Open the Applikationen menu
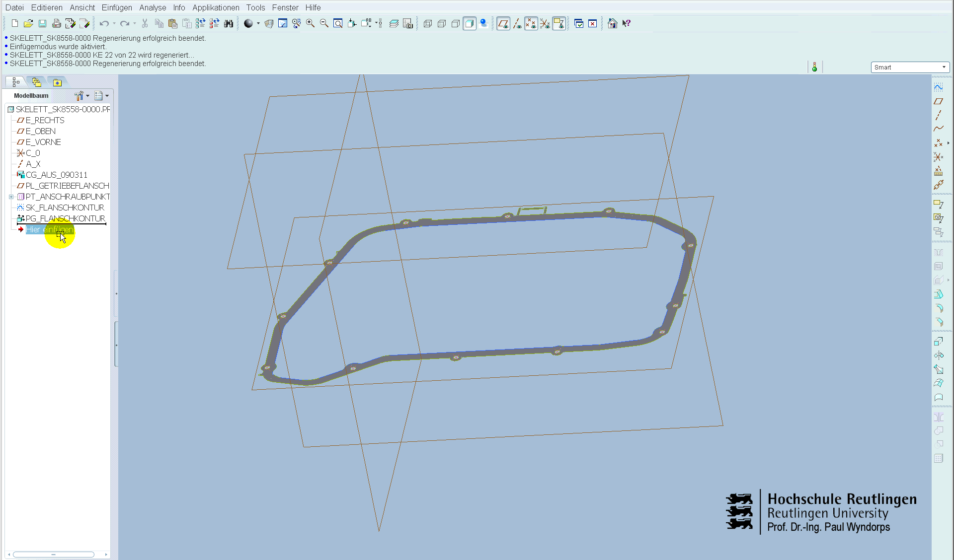 tap(216, 7)
